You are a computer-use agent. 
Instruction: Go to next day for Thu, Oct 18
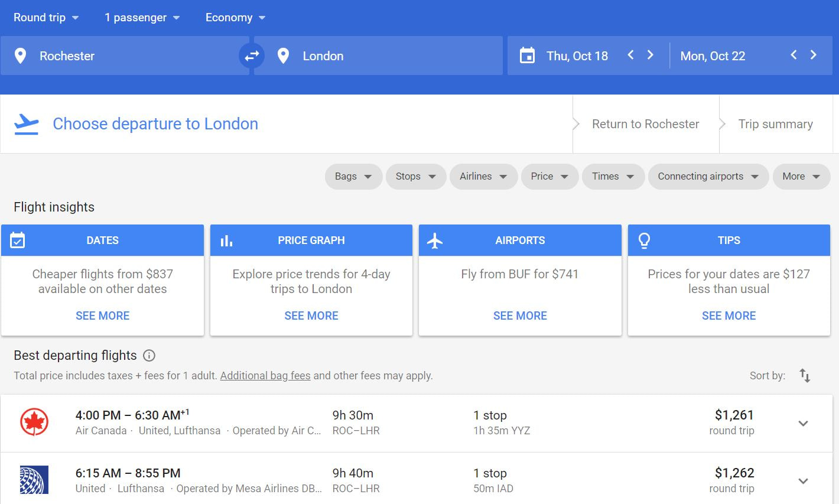point(651,55)
